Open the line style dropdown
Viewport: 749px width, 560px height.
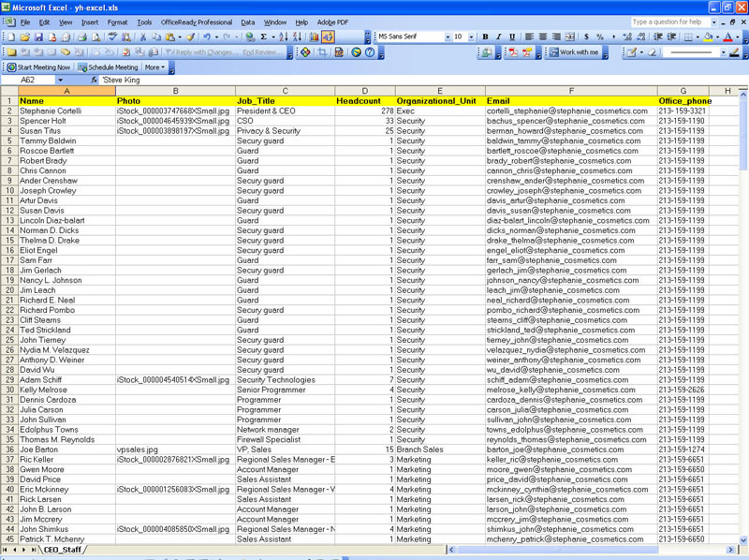pos(723,52)
